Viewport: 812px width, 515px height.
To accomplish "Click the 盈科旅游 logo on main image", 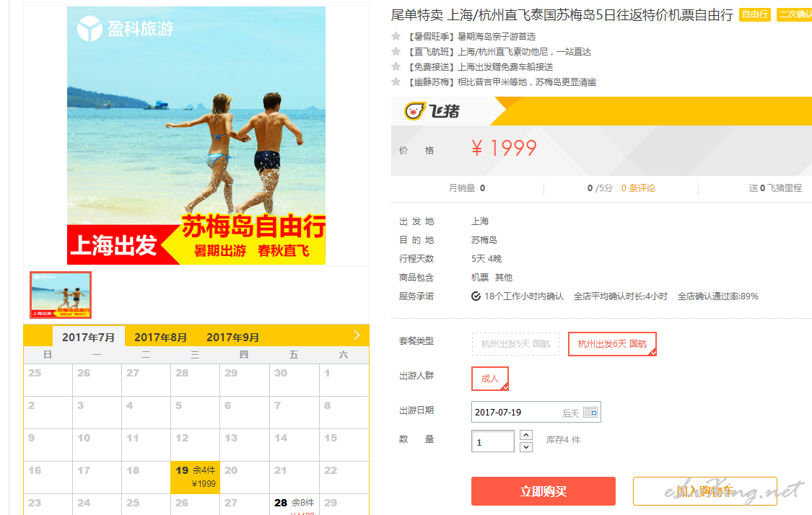I will [x=125, y=28].
